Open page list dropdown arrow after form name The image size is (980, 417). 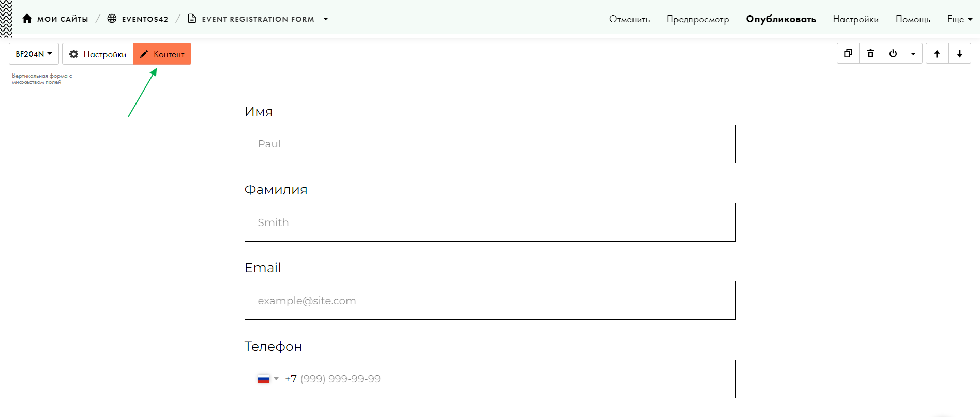click(326, 19)
